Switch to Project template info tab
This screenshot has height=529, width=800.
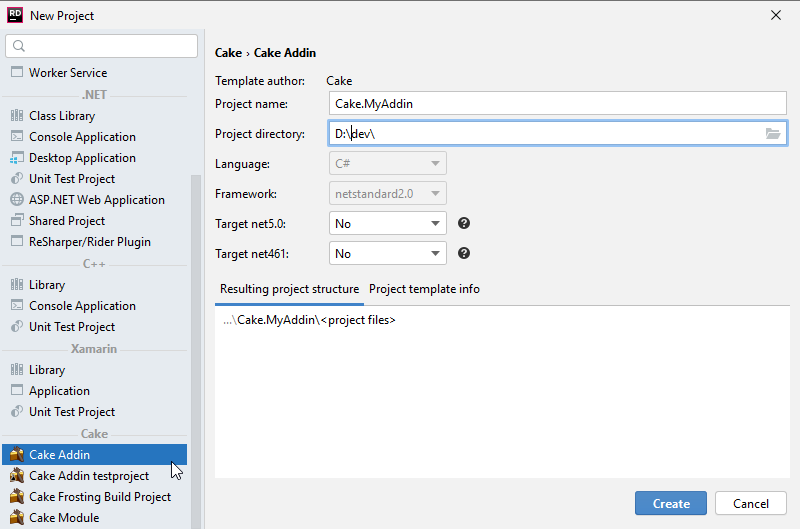pos(424,289)
